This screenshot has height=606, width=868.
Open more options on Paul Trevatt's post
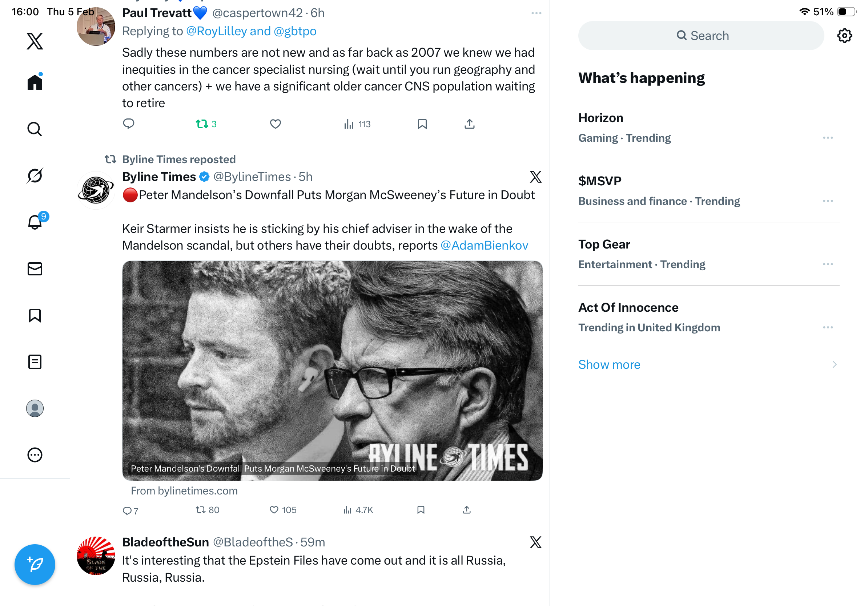[x=536, y=13]
